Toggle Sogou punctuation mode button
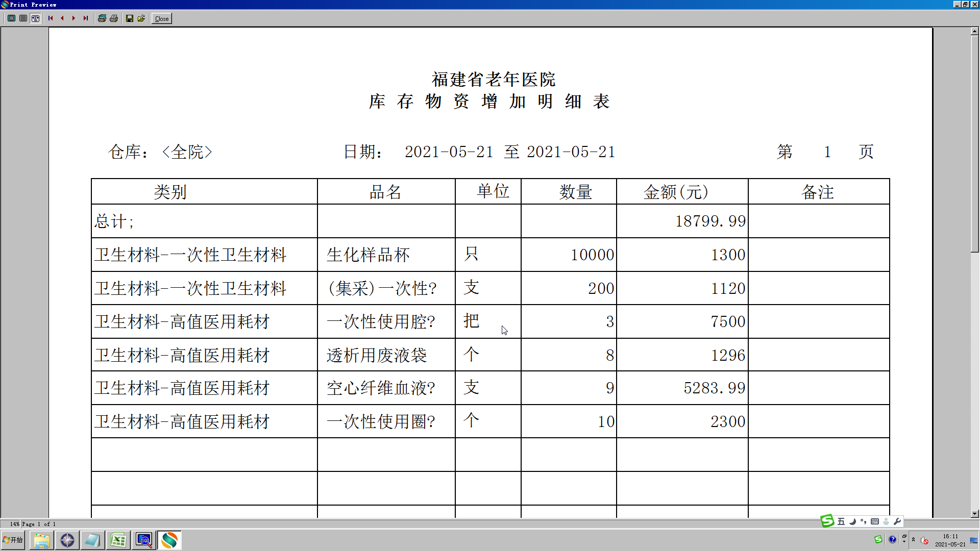This screenshot has width=980, height=551. pyautogui.click(x=863, y=521)
